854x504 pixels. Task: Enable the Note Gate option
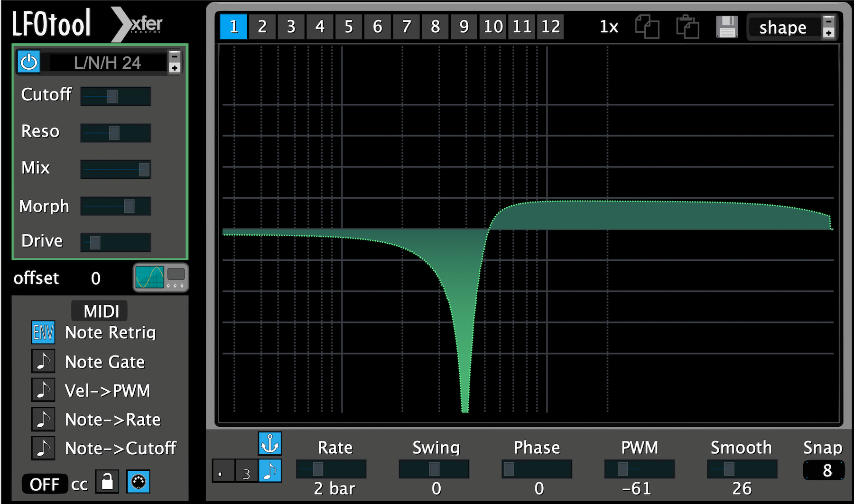tap(43, 361)
